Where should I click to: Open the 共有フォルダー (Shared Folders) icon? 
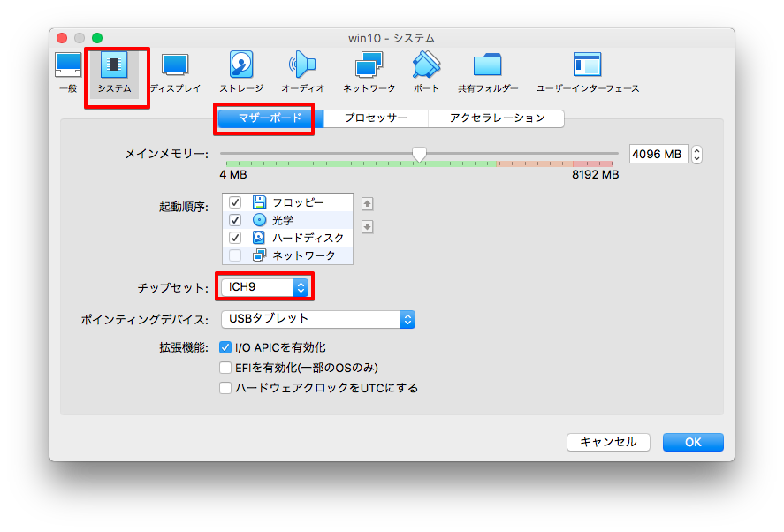pyautogui.click(x=488, y=73)
